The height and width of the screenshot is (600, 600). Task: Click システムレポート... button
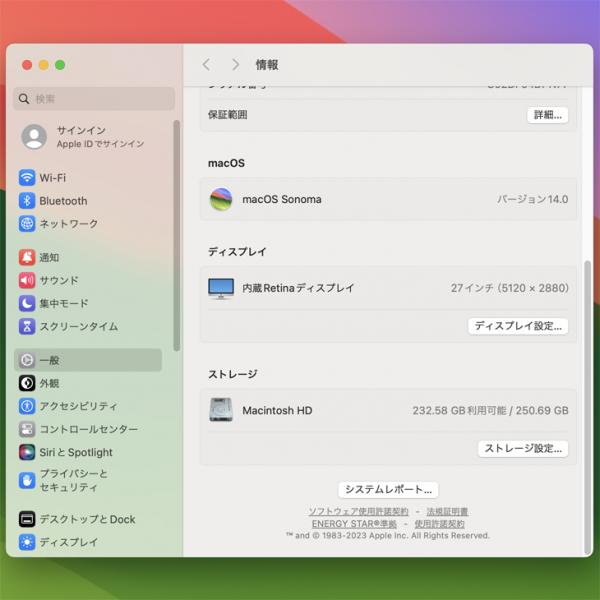pos(388,490)
